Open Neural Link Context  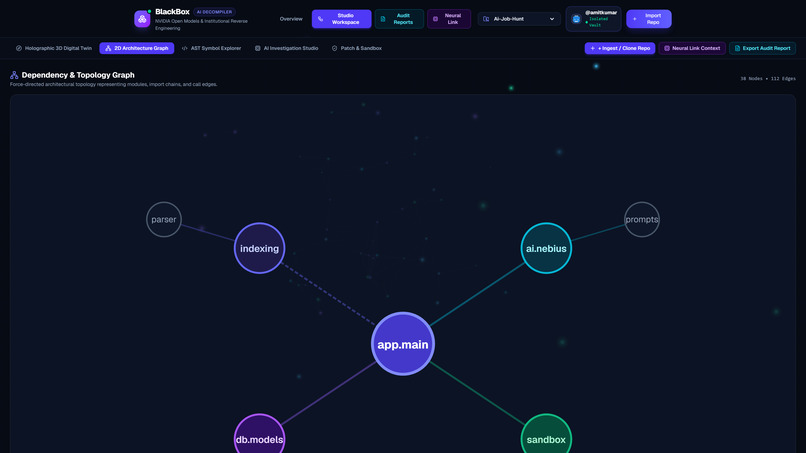pos(692,48)
